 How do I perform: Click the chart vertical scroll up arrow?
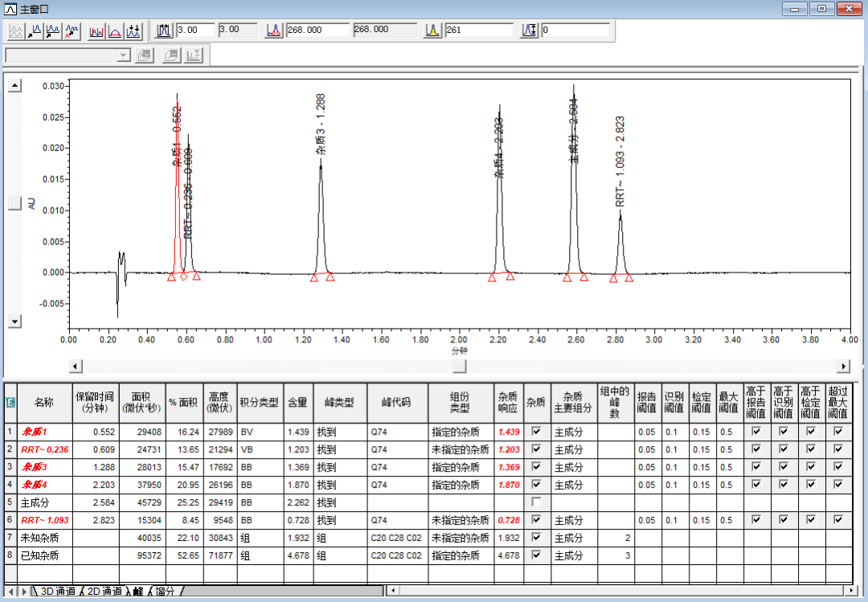[15, 86]
